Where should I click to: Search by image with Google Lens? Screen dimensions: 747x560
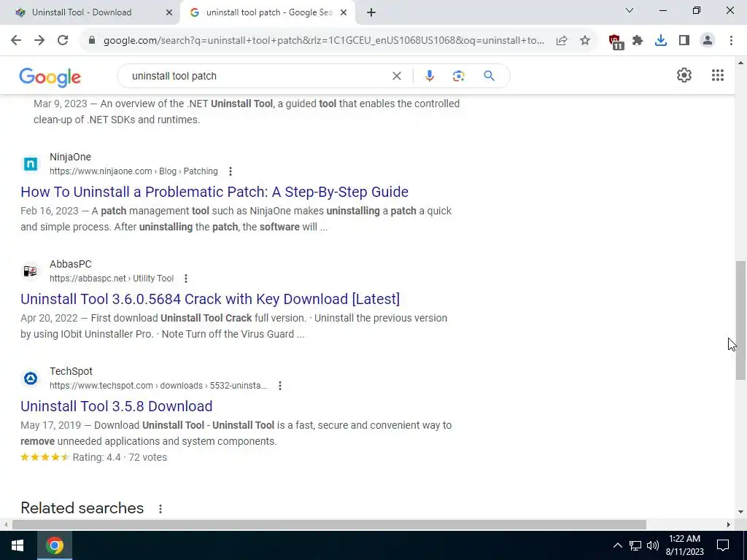click(458, 76)
